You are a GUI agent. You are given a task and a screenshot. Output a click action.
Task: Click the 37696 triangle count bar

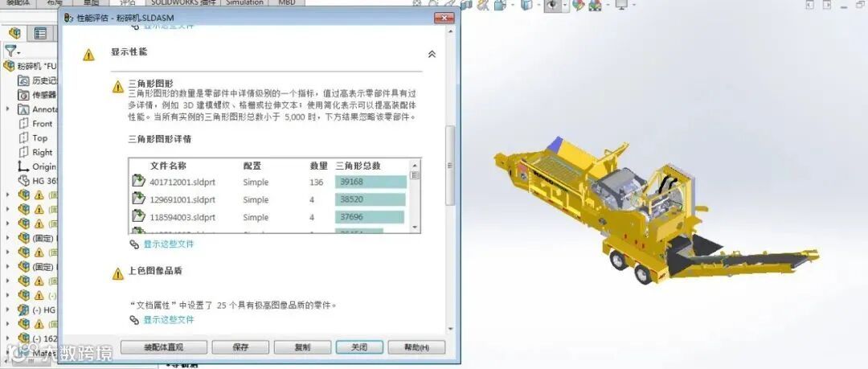(369, 217)
